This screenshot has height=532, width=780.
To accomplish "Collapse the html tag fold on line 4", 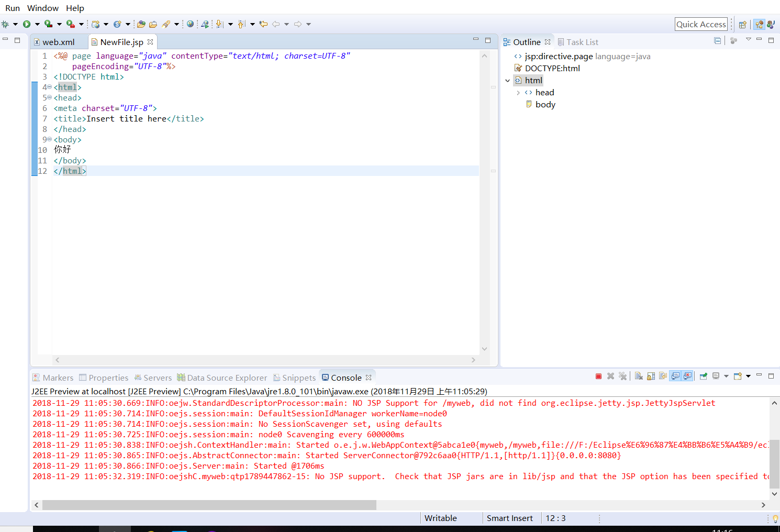I will point(50,87).
